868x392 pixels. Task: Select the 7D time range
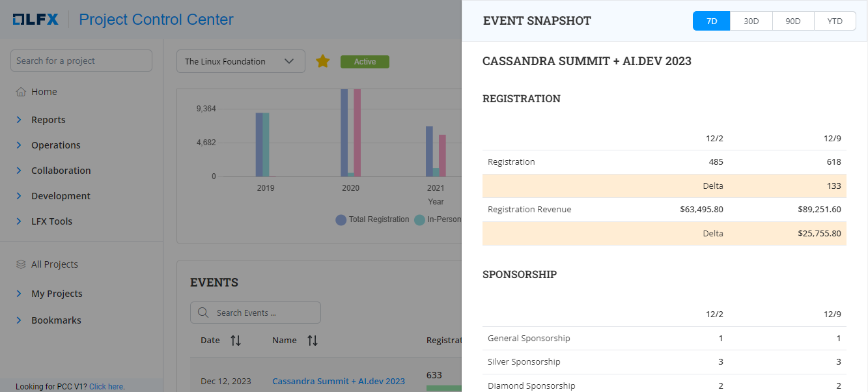point(712,21)
